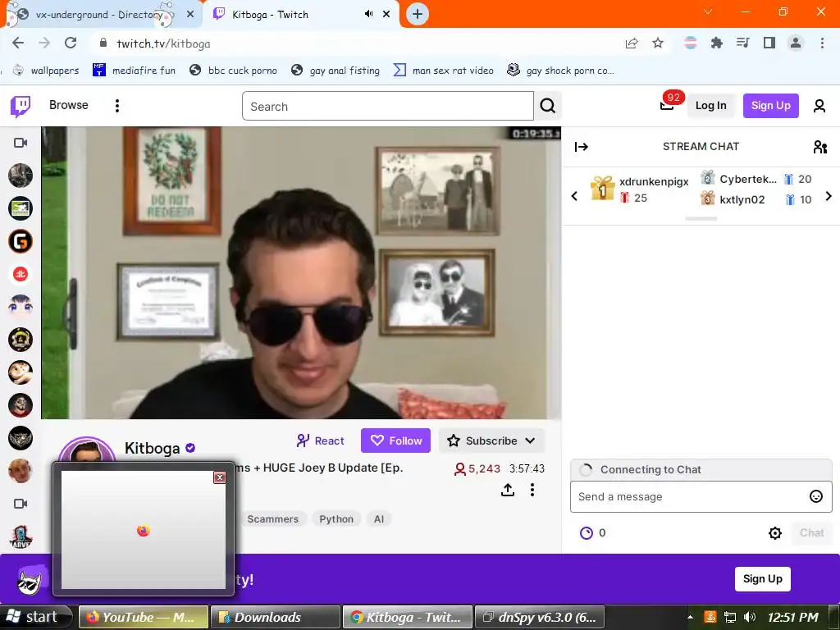The width and height of the screenshot is (840, 630).
Task: Open the chat community users list
Action: (819, 147)
